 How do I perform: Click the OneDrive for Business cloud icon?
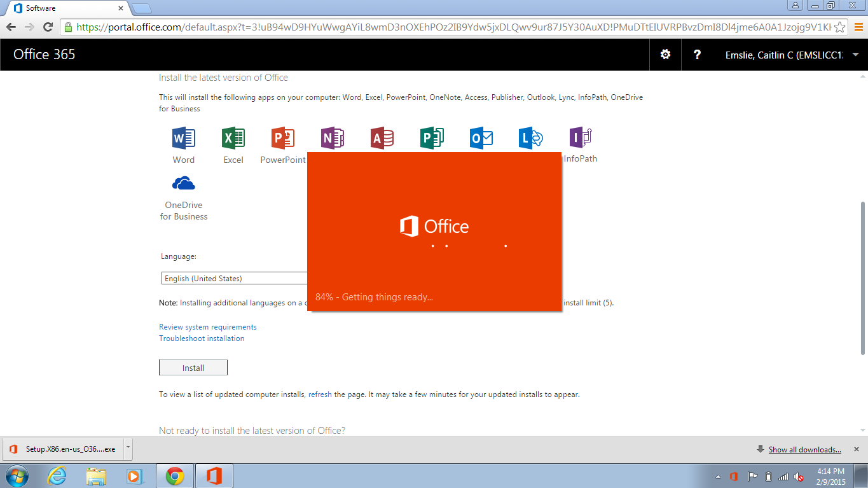pyautogui.click(x=184, y=184)
